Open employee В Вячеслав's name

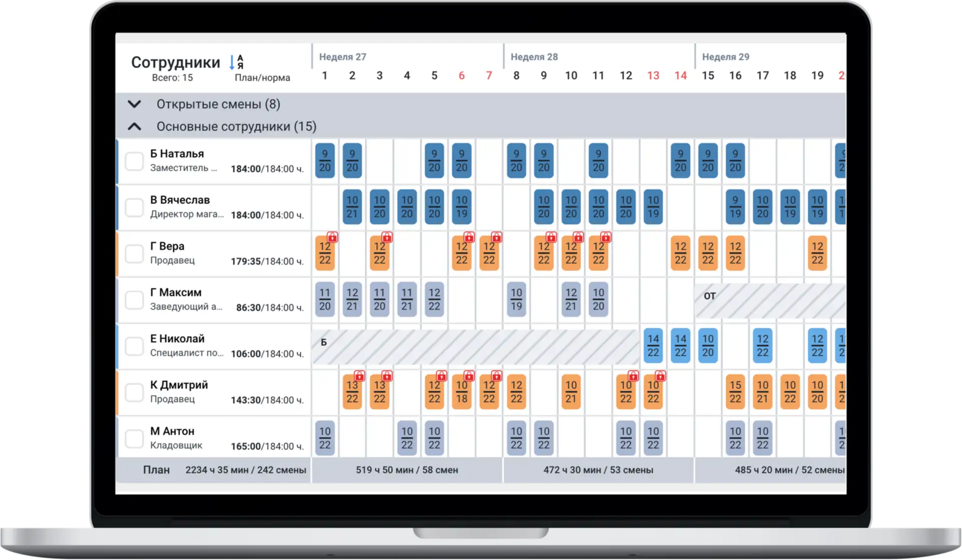tap(180, 200)
